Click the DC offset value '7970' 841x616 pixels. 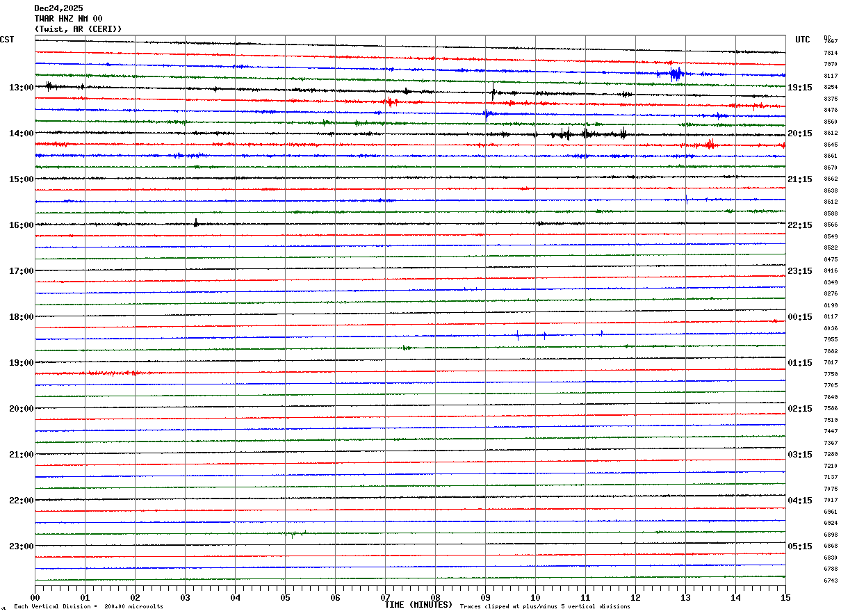tap(831, 65)
